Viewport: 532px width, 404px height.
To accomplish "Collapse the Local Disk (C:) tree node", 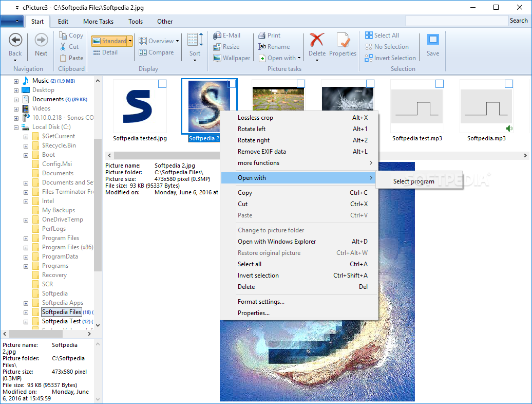I will pos(16,127).
